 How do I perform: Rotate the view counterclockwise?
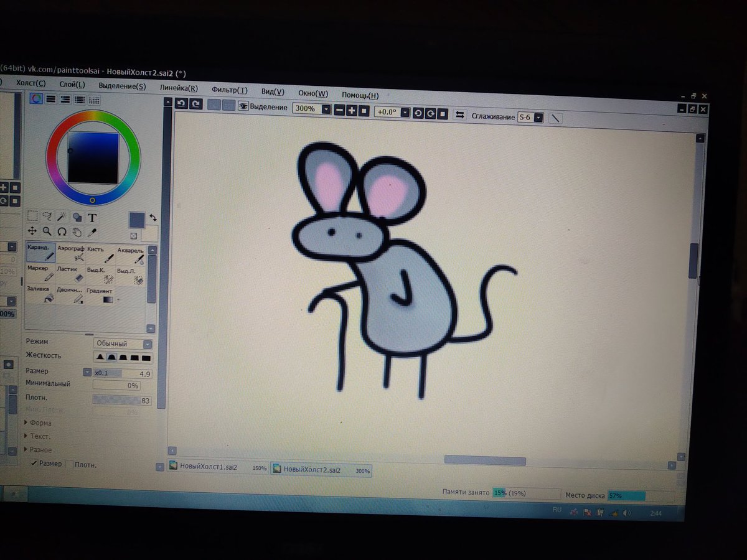coord(418,113)
